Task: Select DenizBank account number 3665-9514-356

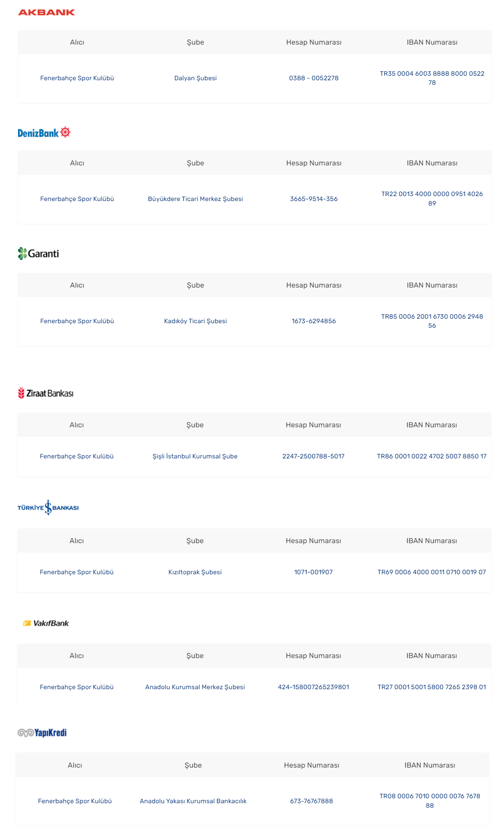Action: [x=314, y=199]
